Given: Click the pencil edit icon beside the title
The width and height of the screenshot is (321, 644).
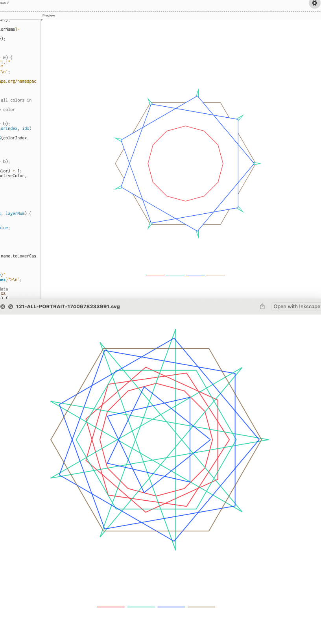Looking at the screenshot, I should 8,3.
